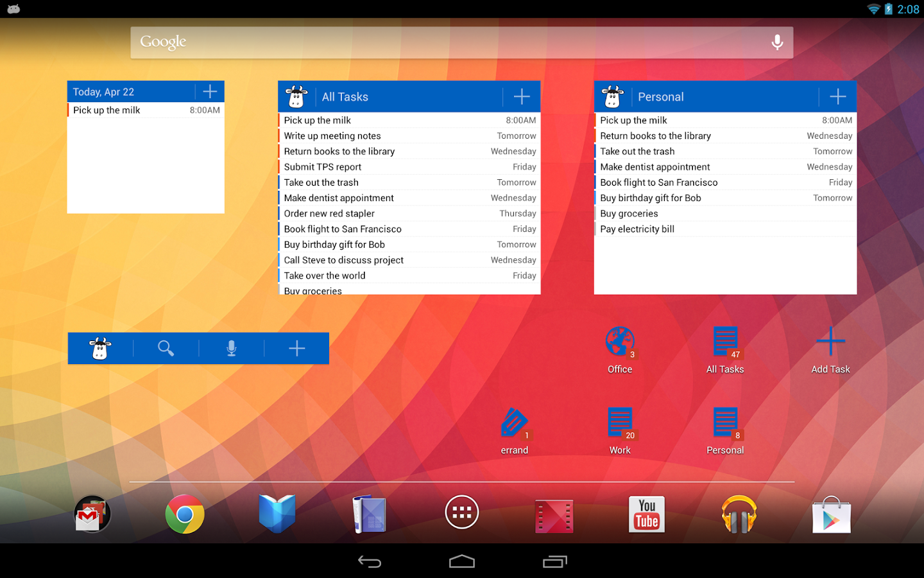
Task: Open Play Movies from the dock
Action: pyautogui.click(x=554, y=516)
